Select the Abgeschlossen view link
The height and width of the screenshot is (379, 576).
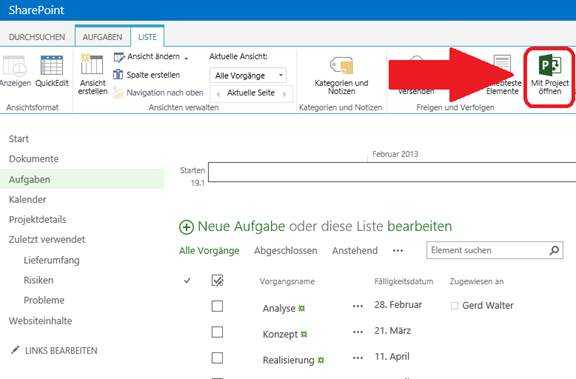click(286, 250)
